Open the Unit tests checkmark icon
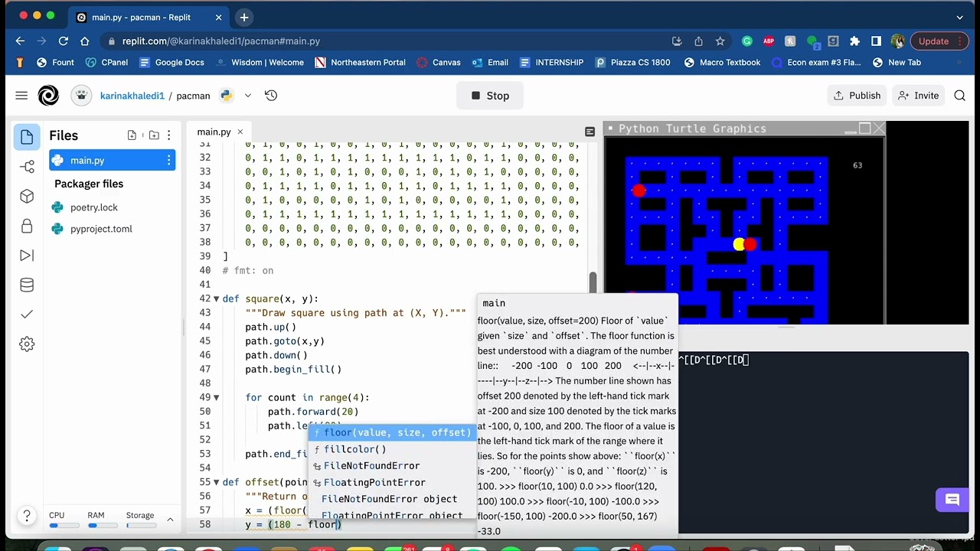 tap(28, 315)
